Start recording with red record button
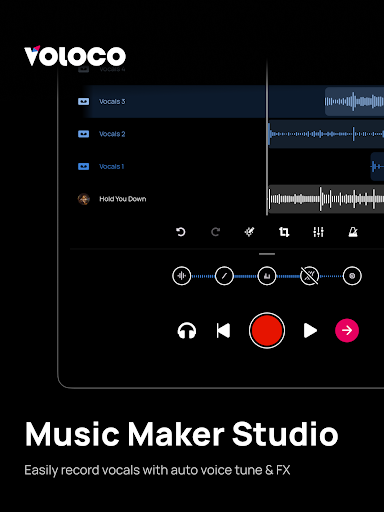This screenshot has height=512, width=384. point(267,330)
